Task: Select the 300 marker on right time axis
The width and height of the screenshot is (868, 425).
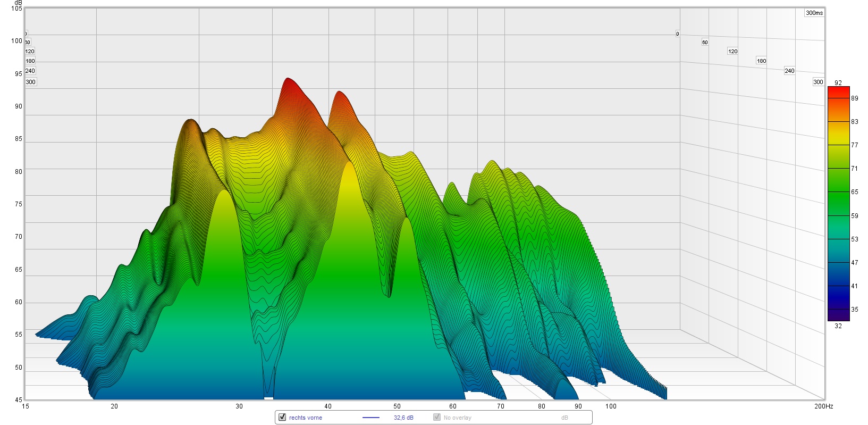Action: [818, 82]
